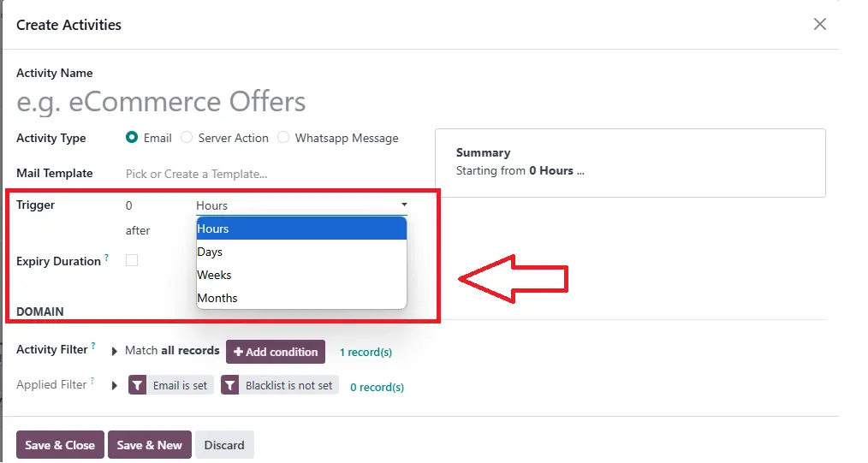Click Save & Close
The width and height of the screenshot is (868, 463).
coord(60,445)
